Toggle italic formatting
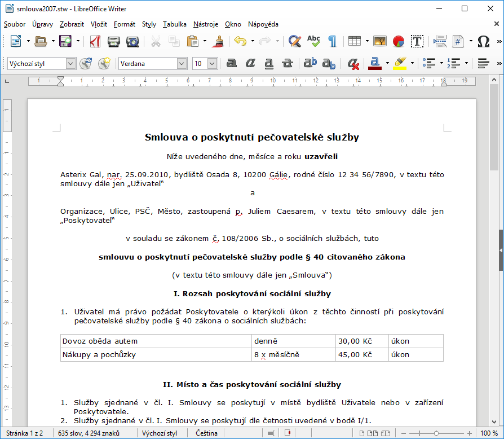This screenshot has width=504, height=439. 250,64
